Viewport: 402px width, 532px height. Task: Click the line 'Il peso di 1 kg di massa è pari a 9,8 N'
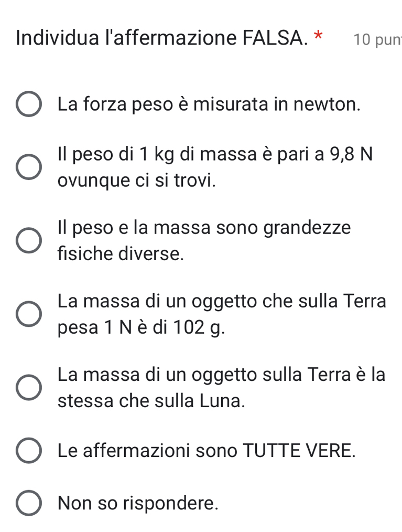(215, 154)
